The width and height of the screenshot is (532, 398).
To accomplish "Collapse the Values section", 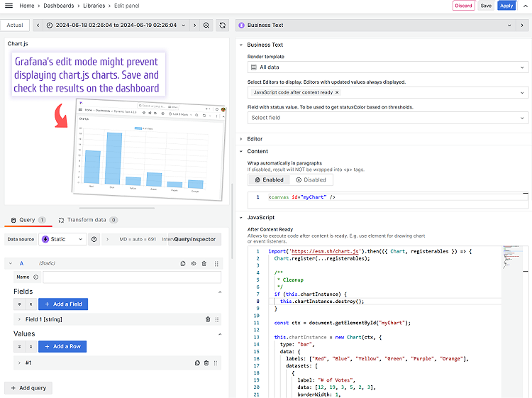I will [220, 334].
